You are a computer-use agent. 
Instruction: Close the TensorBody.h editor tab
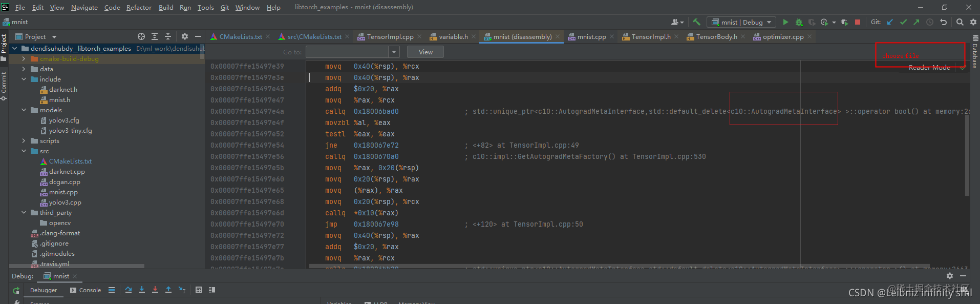(x=743, y=36)
